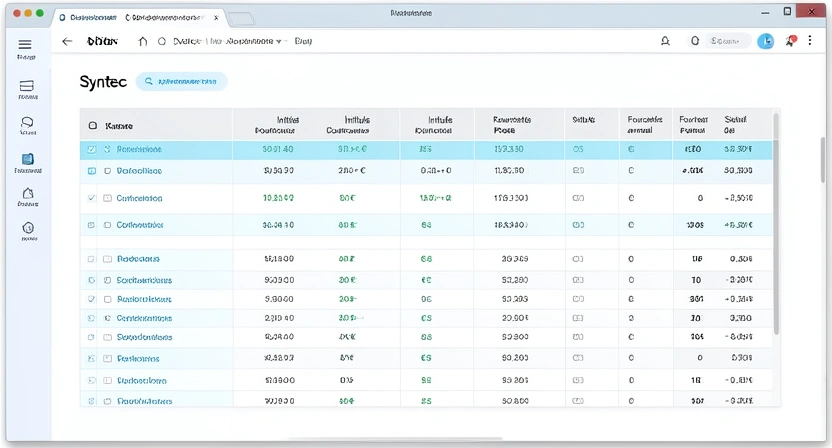Screen dimensions: 832x448
Task: Close the second browser tab
Action: tap(216, 18)
